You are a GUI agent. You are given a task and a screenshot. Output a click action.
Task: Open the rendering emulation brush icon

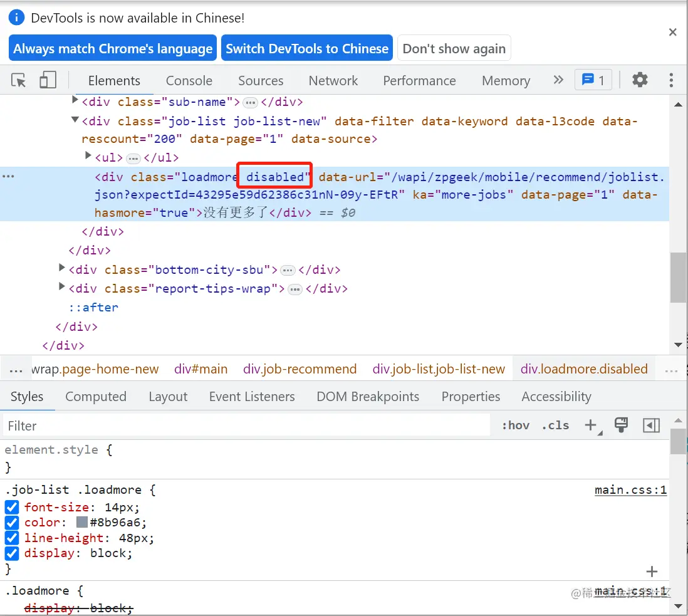(621, 425)
